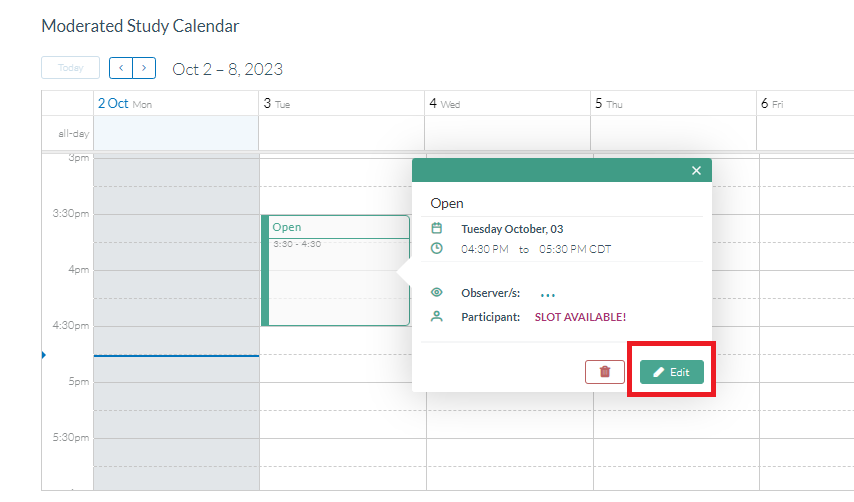This screenshot has width=854, height=502.
Task: Go to next week arrow
Action: [x=145, y=68]
